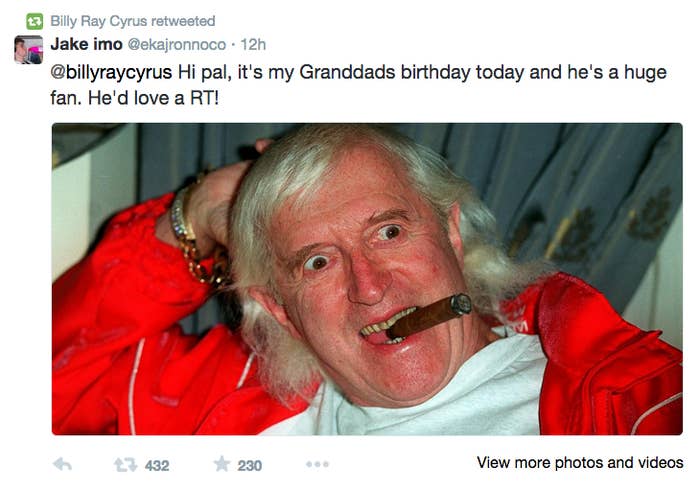Click View more photos and videos
Viewport: 700px width, 490px height.
tap(580, 462)
